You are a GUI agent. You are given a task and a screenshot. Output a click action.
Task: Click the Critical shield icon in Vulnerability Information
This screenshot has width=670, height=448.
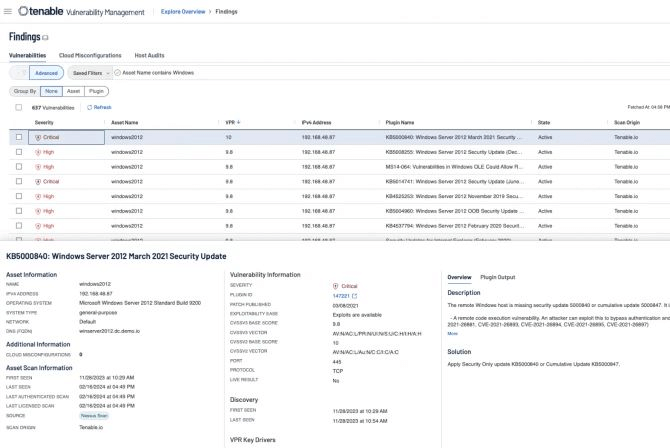[x=335, y=286]
